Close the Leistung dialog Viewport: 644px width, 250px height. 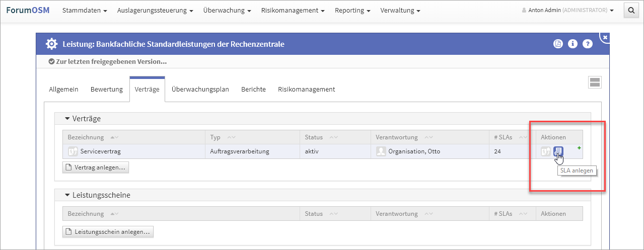point(605,37)
